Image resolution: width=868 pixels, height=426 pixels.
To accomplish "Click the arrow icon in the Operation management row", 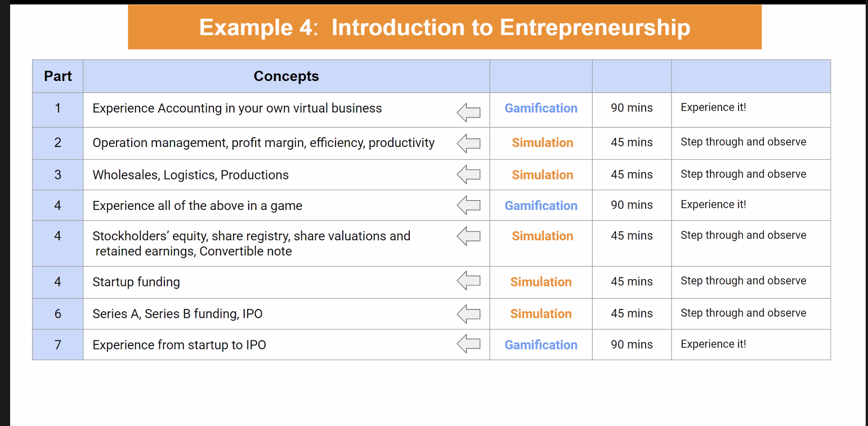I will (x=468, y=144).
